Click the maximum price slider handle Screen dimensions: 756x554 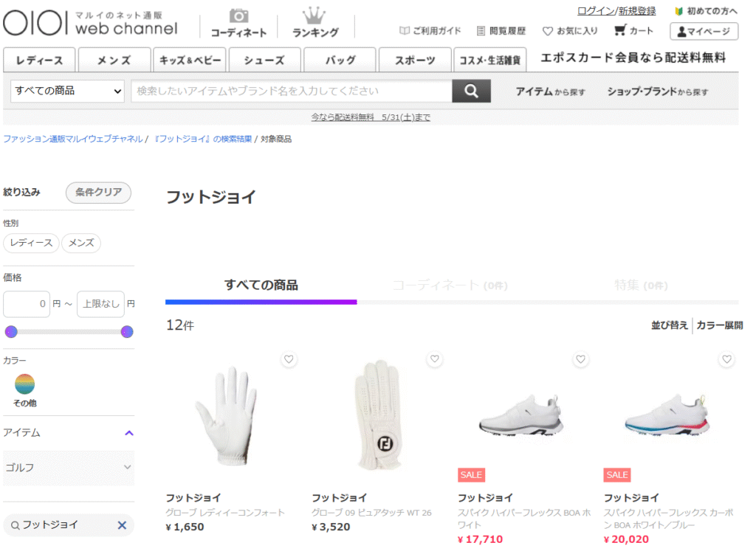tap(127, 331)
